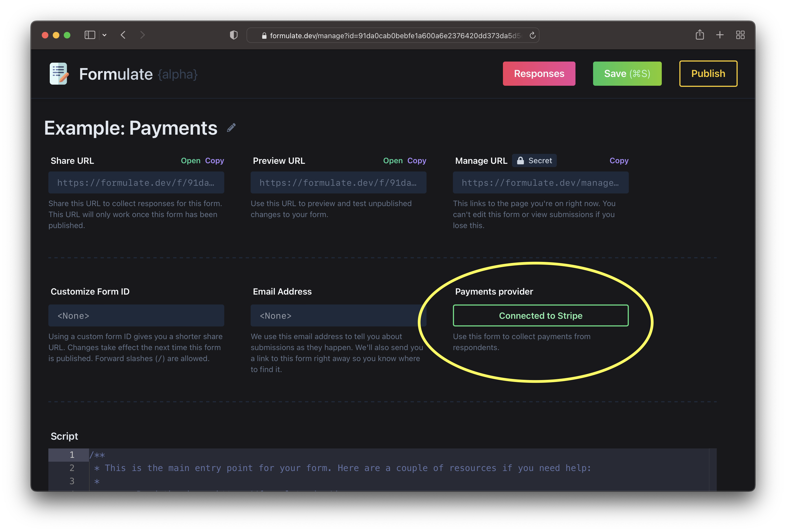The height and width of the screenshot is (532, 786).
Task: Open a new tab with plus icon
Action: (720, 35)
